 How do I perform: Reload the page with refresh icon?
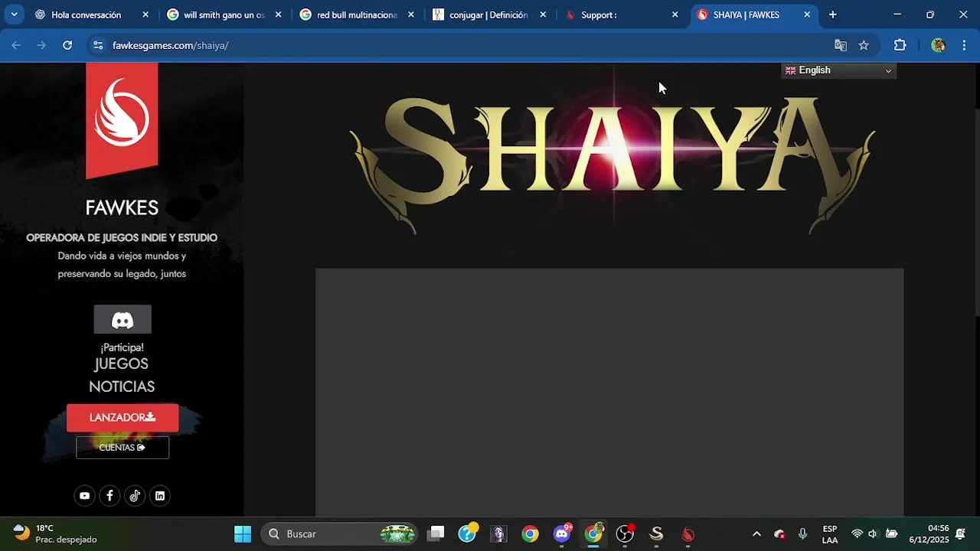(x=67, y=45)
